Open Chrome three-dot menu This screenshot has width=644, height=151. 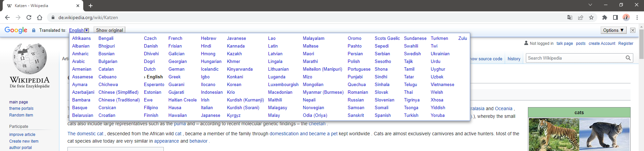637,17
